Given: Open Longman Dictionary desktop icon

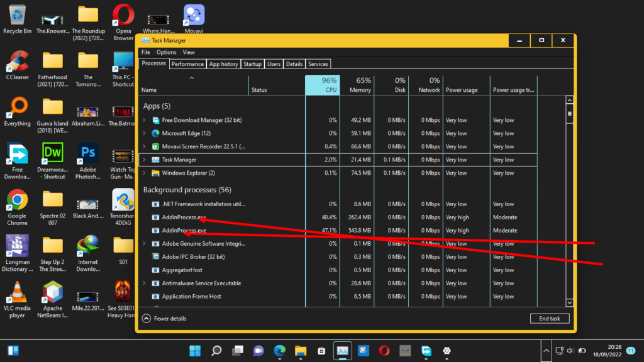Looking at the screenshot, I should click(x=17, y=254).
